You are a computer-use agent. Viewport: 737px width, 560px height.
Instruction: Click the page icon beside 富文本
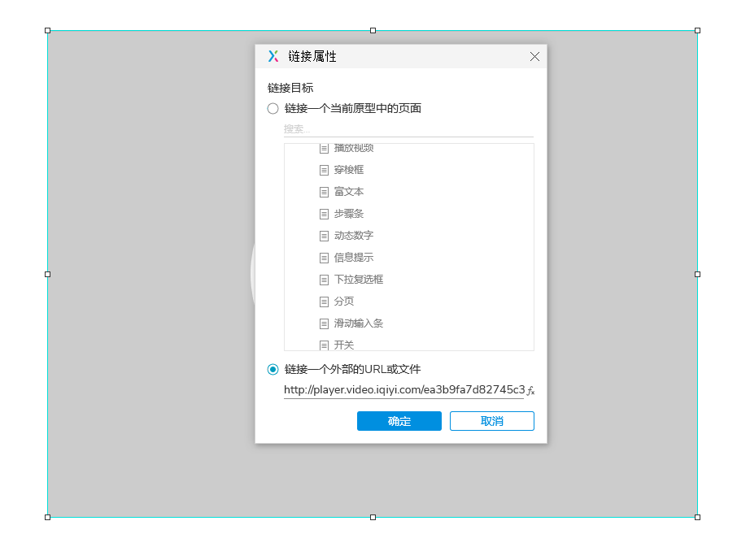pyautogui.click(x=325, y=192)
